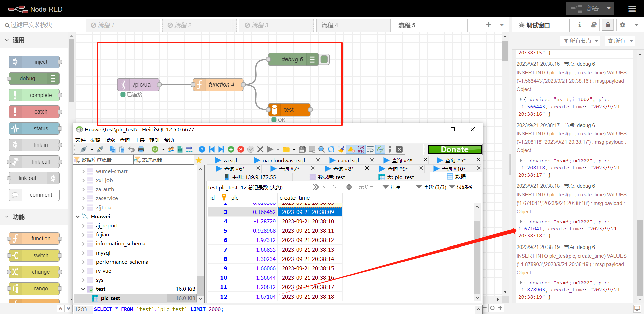644x314 pixels.
Task: Click the HeidiSQL disconnect plug icon
Action: pyautogui.click(x=100, y=149)
